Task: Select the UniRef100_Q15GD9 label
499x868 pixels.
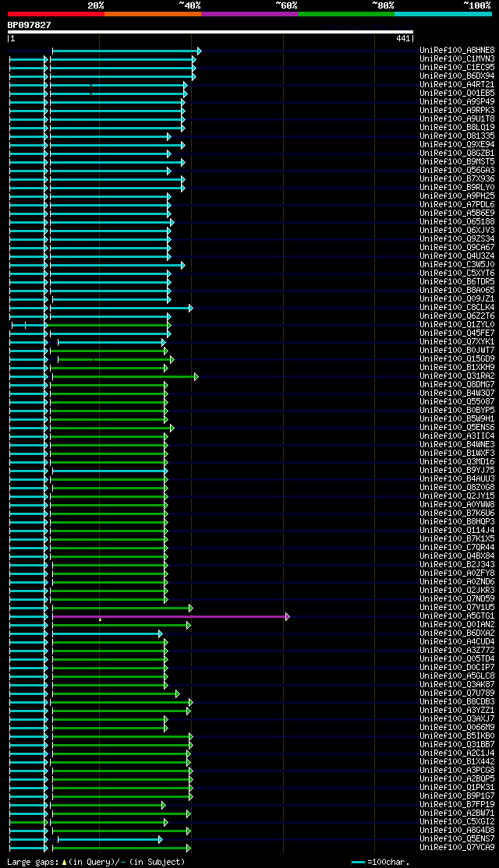Action: point(458,359)
